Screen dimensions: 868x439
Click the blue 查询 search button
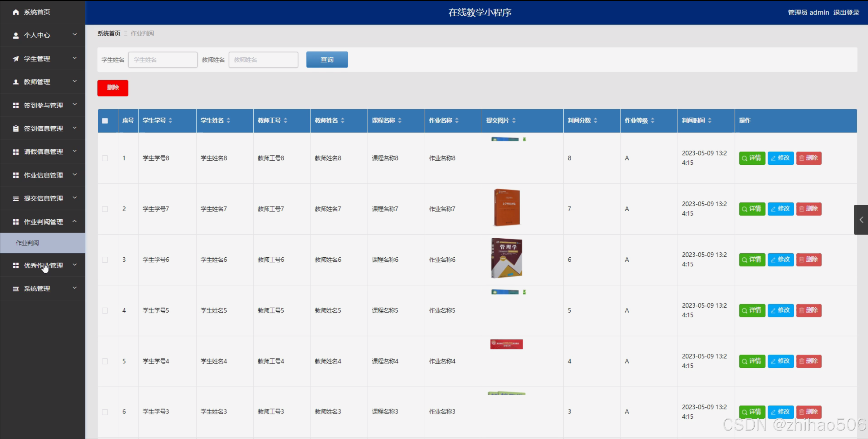[x=327, y=60]
